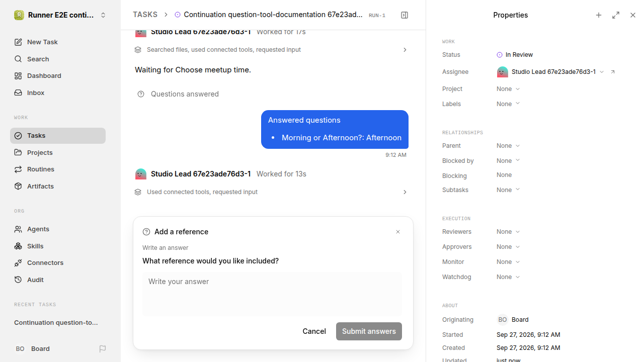
Task: Focus the Write your answer field
Action: pos(272,294)
